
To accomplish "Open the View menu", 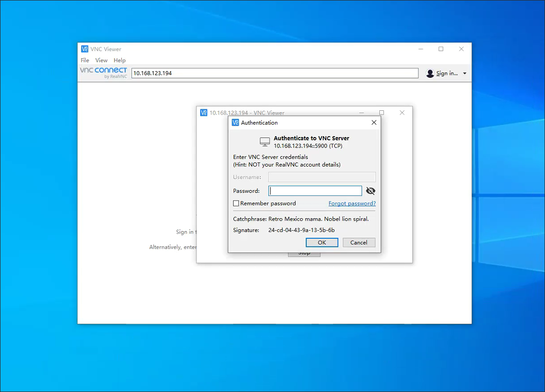I will (101, 60).
